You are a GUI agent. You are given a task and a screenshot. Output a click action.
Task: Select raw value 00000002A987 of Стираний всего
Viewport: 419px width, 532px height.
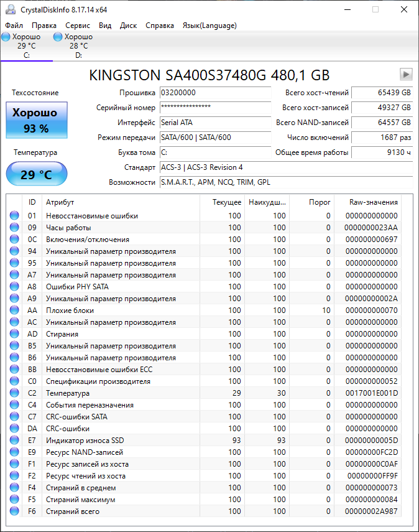pos(371,511)
